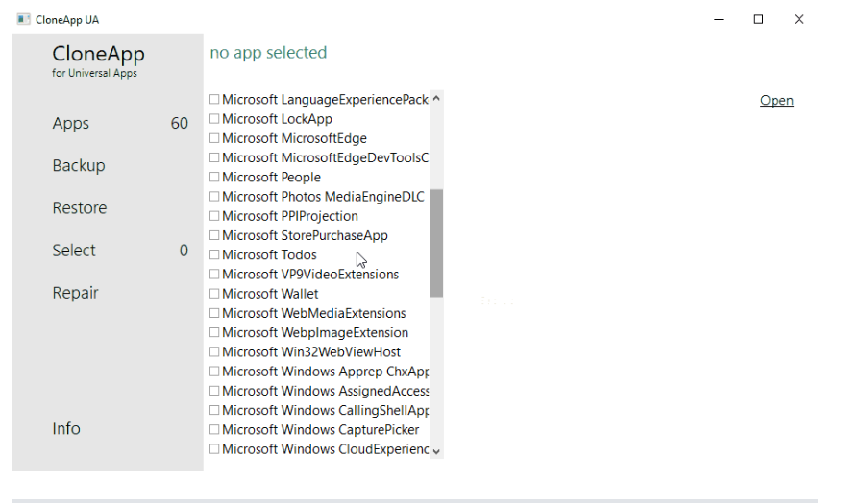The height and width of the screenshot is (504, 861).
Task: Minimize the CloneApp UA window
Action: coord(718,20)
